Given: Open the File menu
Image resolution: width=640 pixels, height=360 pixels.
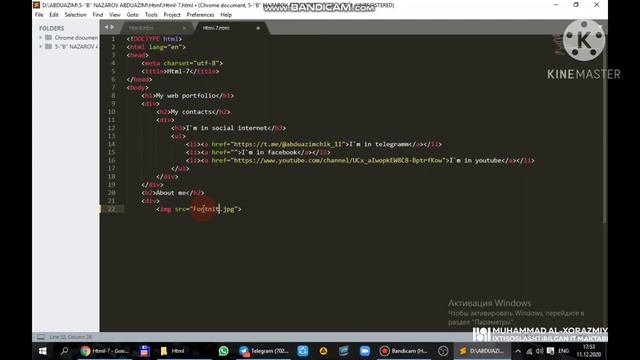Looking at the screenshot, I should pyautogui.click(x=39, y=15).
